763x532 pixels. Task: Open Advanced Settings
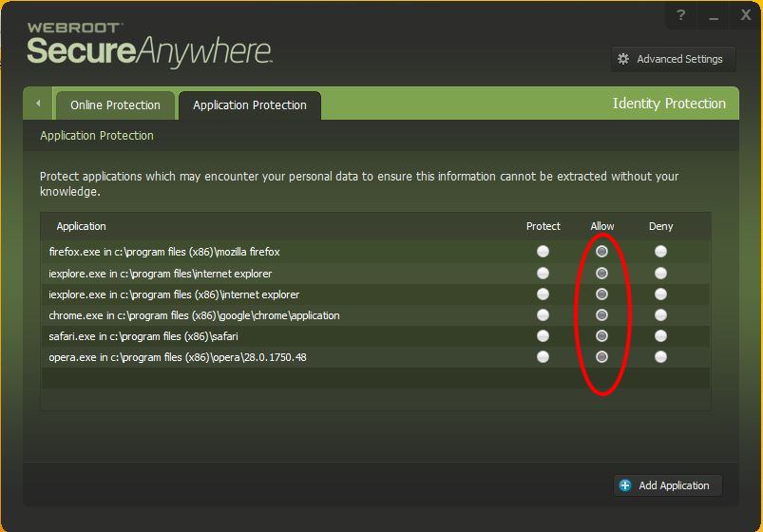point(673,59)
